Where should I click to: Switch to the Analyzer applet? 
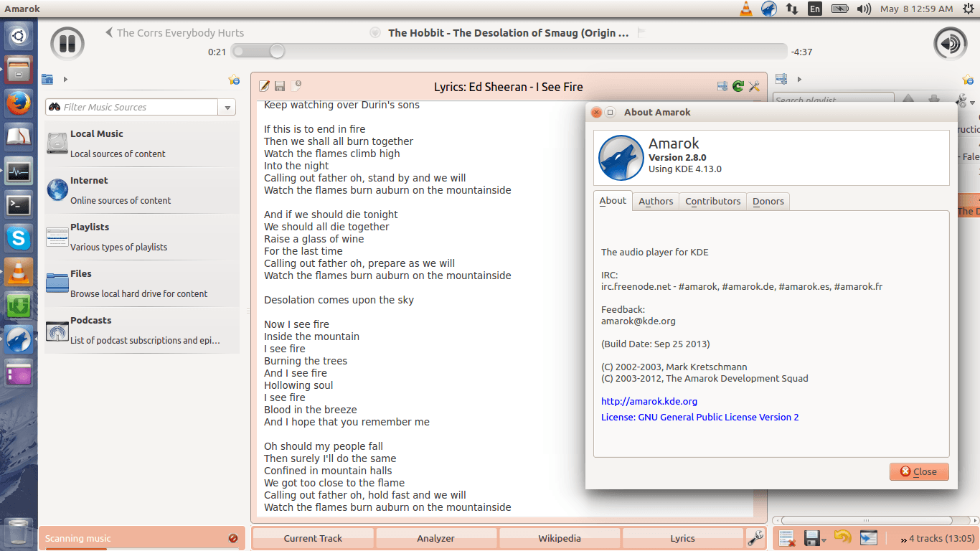click(x=436, y=538)
